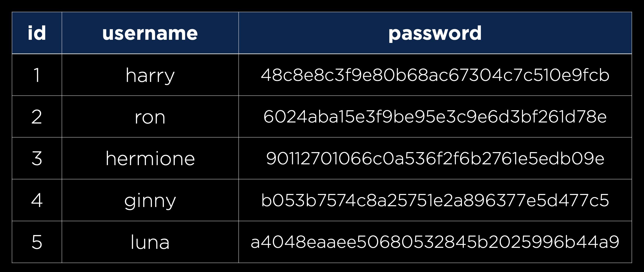Click the password column header

click(435, 33)
